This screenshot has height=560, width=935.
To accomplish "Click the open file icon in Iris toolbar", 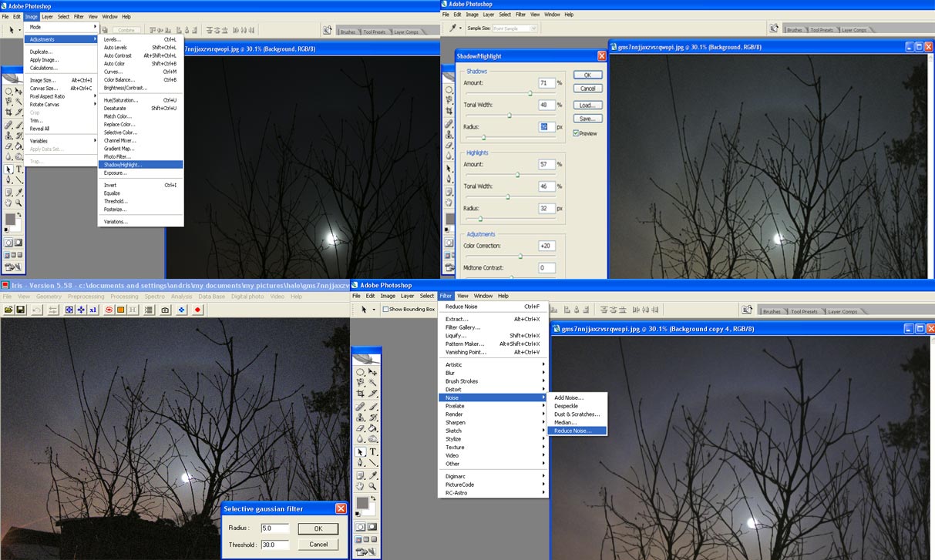I will click(x=8, y=310).
